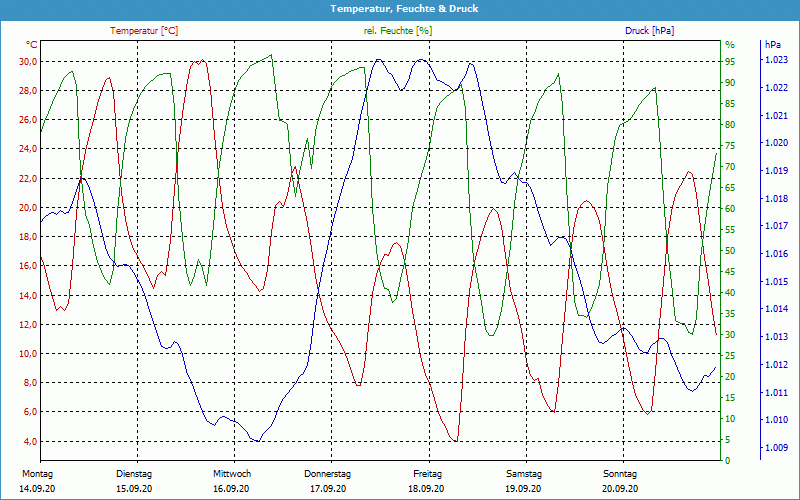Click the 1.022 pressure axis value
800x500 pixels.
[776, 87]
